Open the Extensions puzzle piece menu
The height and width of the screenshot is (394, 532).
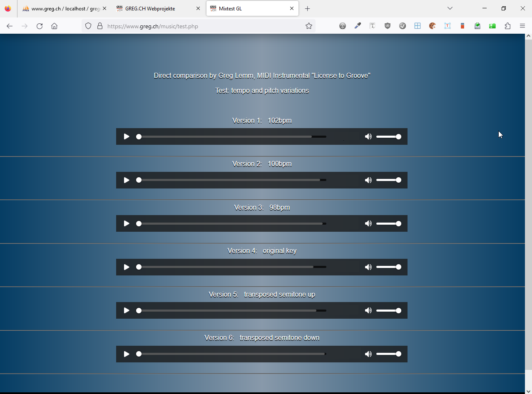tap(507, 26)
